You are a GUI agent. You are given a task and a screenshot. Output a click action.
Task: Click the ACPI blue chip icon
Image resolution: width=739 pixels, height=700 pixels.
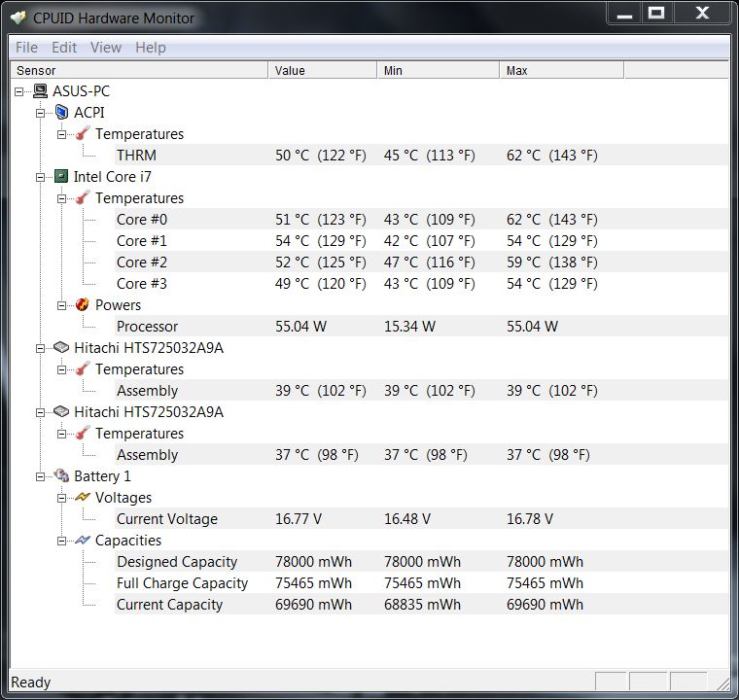click(x=61, y=112)
